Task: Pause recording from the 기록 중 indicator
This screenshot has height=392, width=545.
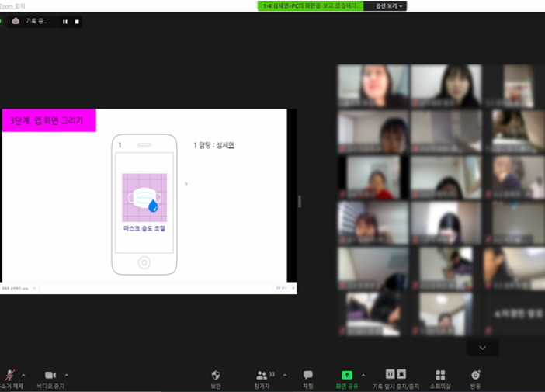Action: (65, 22)
